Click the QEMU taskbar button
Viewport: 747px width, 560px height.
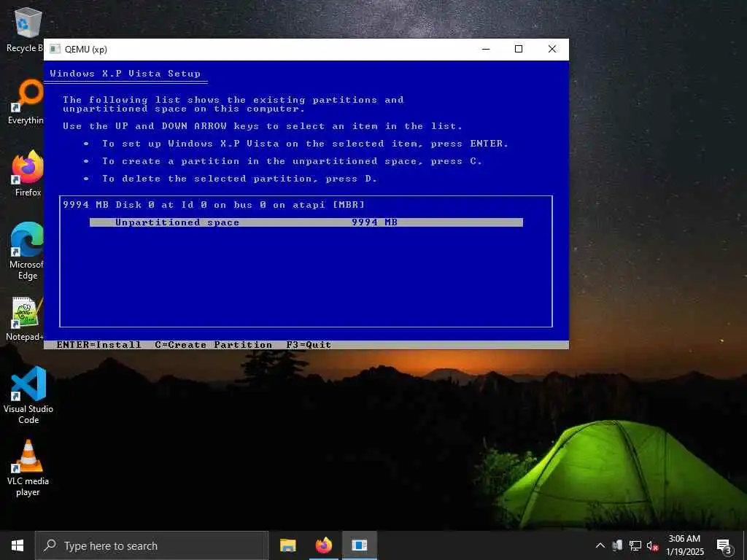(x=360, y=545)
